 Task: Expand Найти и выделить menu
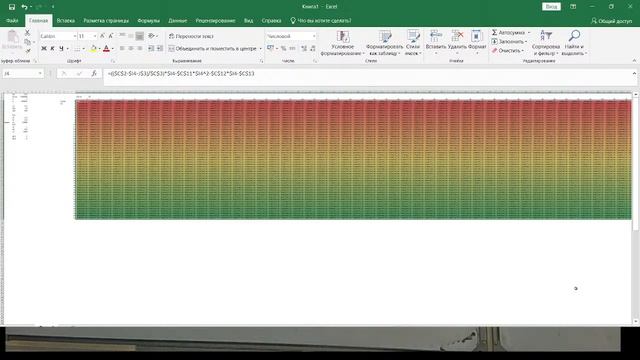tap(574, 42)
